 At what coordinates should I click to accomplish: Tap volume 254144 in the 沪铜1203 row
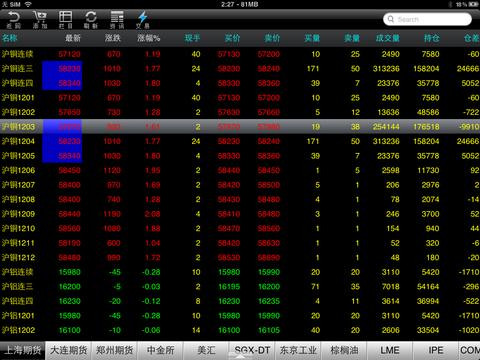click(x=386, y=127)
